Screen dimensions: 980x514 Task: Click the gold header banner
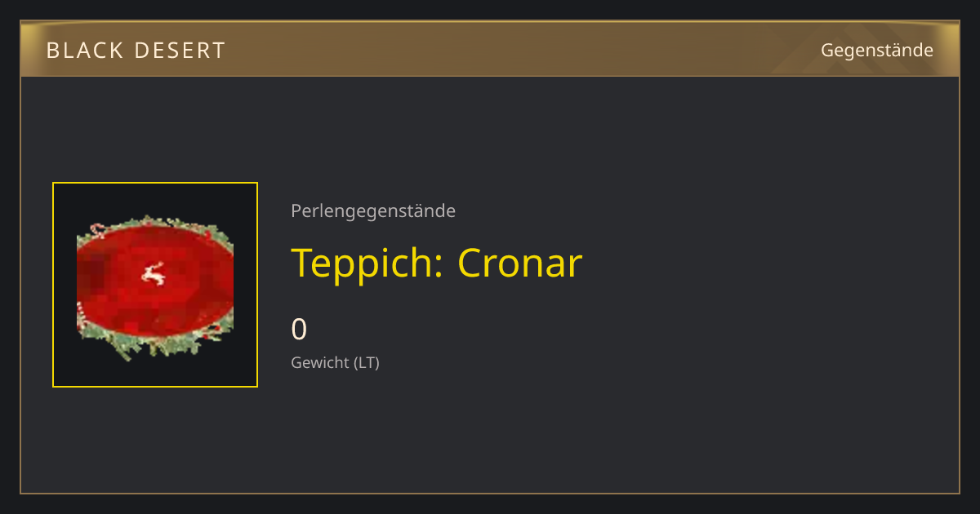(x=490, y=49)
